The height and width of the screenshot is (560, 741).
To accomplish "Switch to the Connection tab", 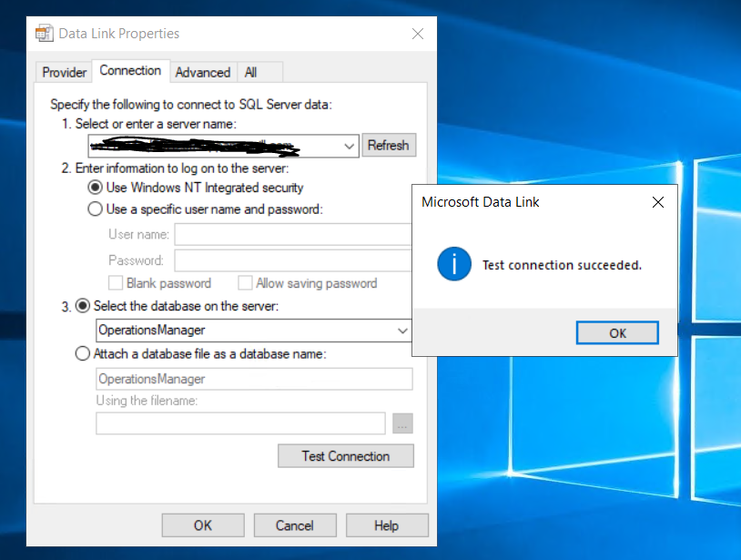I will (x=130, y=71).
